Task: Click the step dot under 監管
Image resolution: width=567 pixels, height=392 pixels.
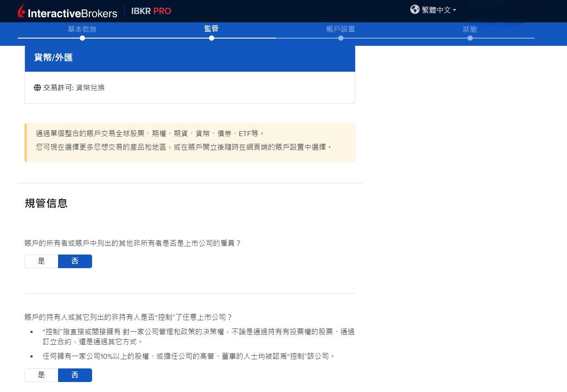Action: (x=211, y=38)
